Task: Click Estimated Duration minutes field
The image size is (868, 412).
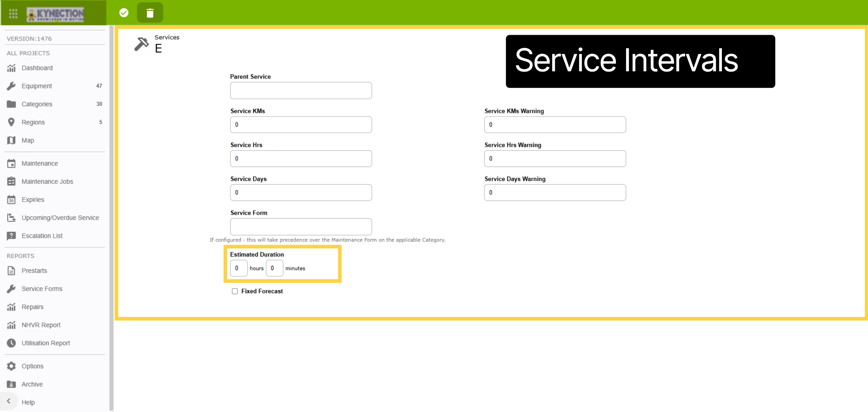Action: click(275, 268)
